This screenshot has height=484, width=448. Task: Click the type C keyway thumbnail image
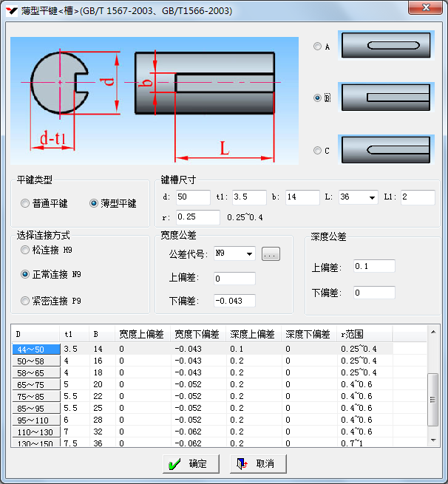point(386,149)
